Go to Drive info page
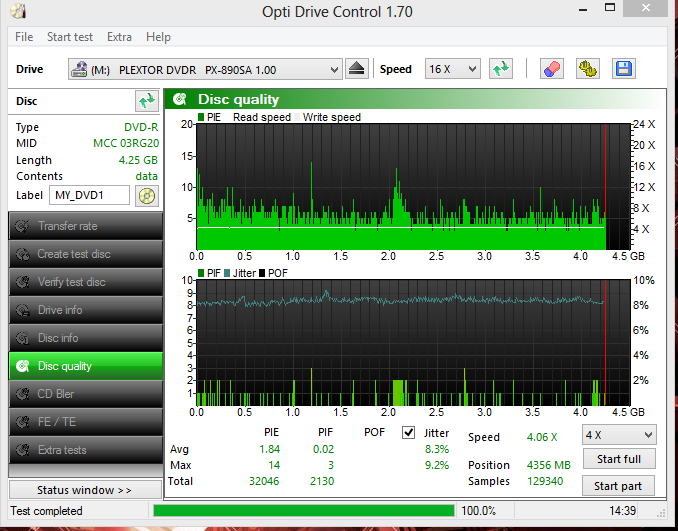Viewport: 678px width, 531px height. (x=86, y=310)
